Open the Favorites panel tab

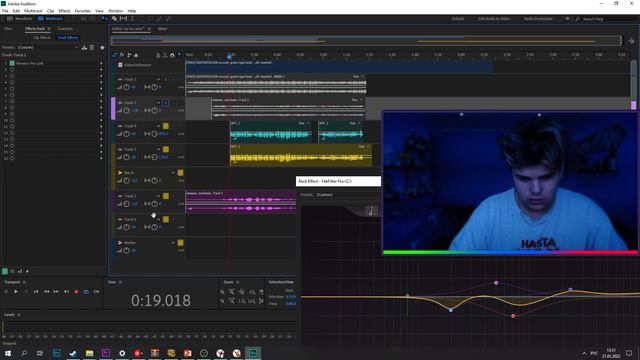(65, 29)
